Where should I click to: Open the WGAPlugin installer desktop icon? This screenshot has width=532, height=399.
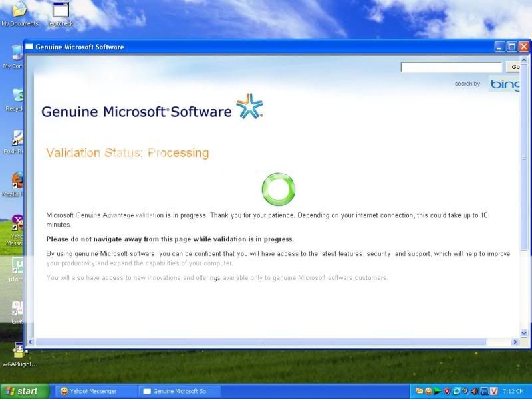point(20,354)
